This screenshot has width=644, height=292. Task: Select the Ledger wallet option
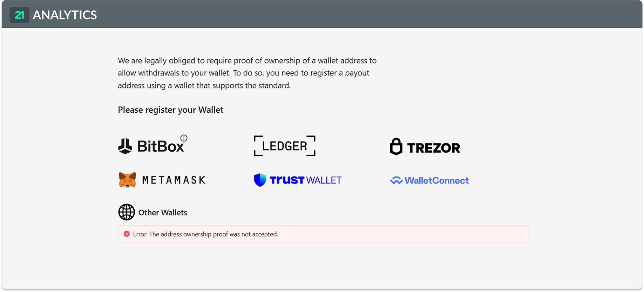click(284, 145)
